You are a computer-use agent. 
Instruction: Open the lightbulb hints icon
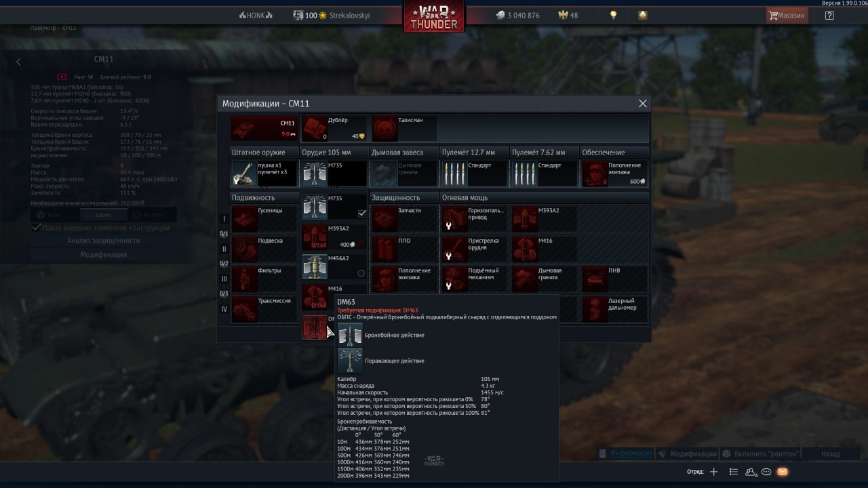pyautogui.click(x=613, y=15)
